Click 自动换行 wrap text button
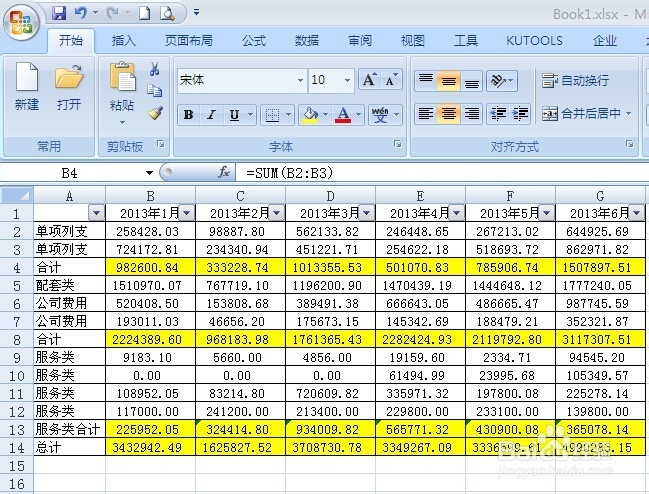The width and height of the screenshot is (649, 494). click(x=575, y=80)
